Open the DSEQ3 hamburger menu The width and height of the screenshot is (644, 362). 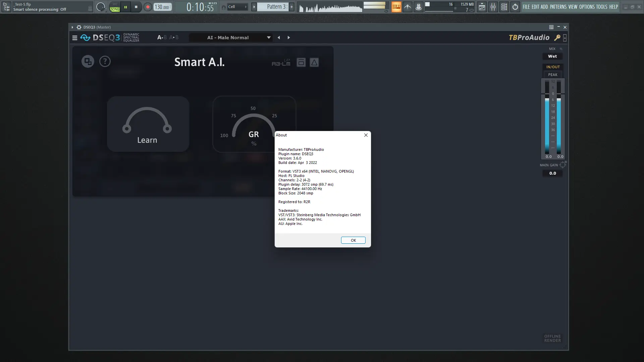(x=74, y=38)
